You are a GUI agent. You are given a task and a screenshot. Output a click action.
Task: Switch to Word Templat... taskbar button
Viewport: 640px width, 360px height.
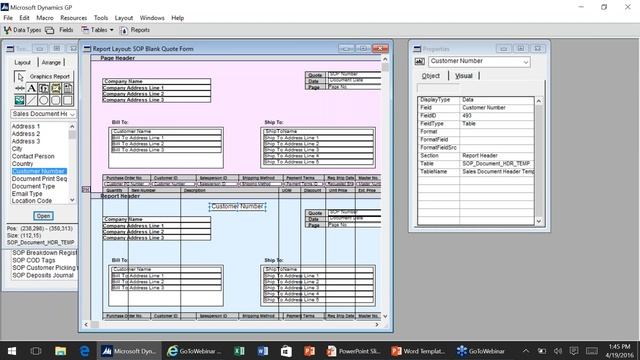[418, 351]
